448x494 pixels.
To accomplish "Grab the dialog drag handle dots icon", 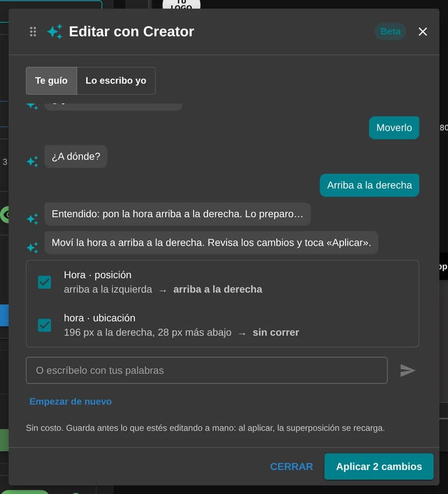I will tap(33, 31).
